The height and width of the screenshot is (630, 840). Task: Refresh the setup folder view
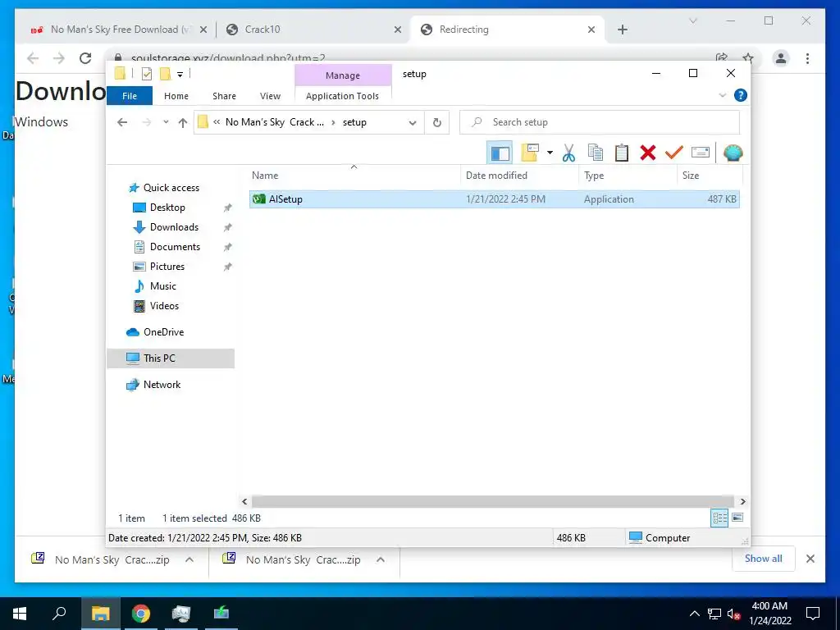coord(437,123)
